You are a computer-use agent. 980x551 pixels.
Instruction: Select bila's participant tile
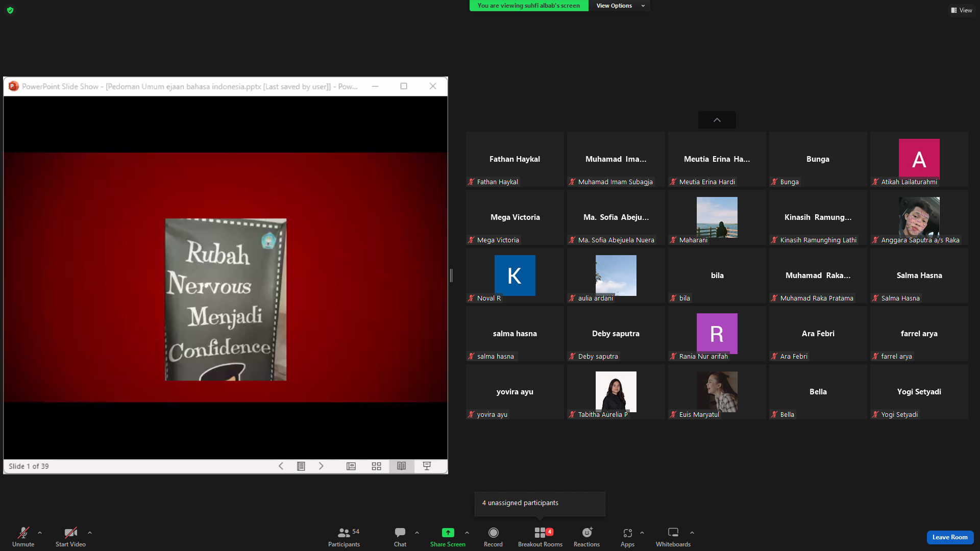point(717,275)
